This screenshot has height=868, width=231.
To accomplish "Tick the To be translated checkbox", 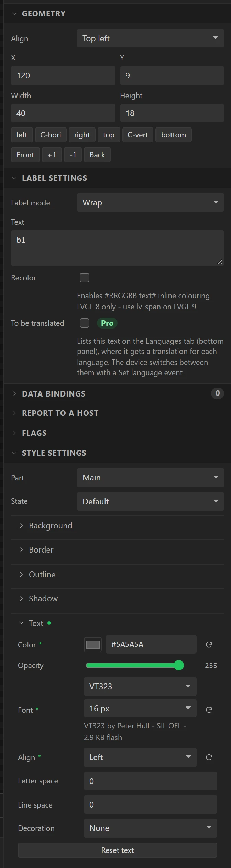I will point(85,323).
